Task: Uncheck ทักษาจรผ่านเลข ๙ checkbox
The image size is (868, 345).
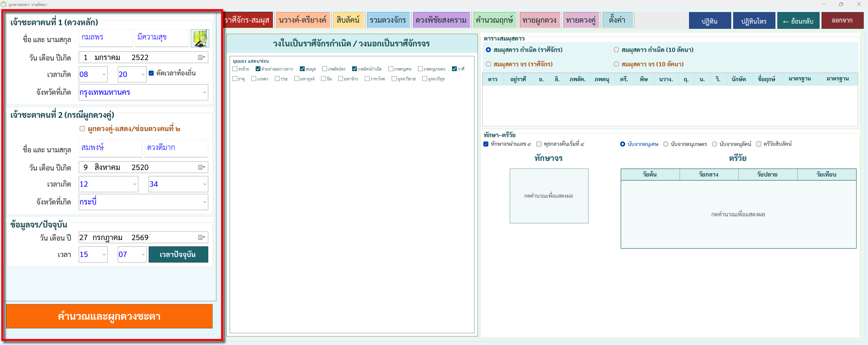Action: (x=486, y=144)
